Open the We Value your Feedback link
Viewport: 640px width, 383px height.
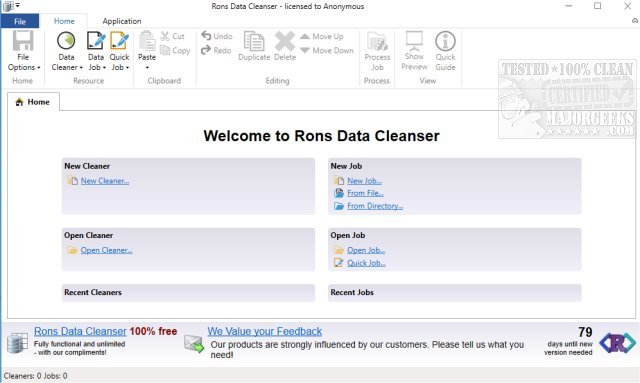264,331
